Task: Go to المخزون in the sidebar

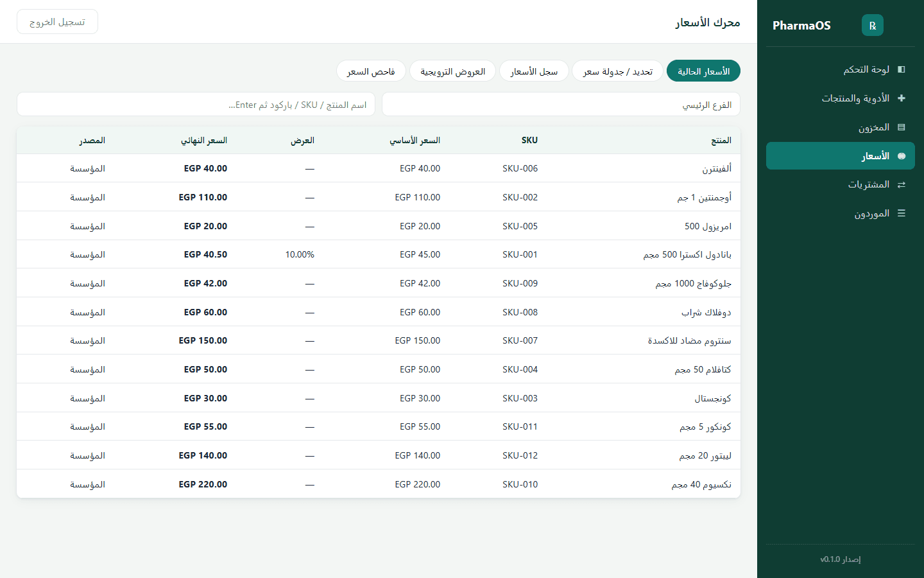Action: tap(841, 127)
